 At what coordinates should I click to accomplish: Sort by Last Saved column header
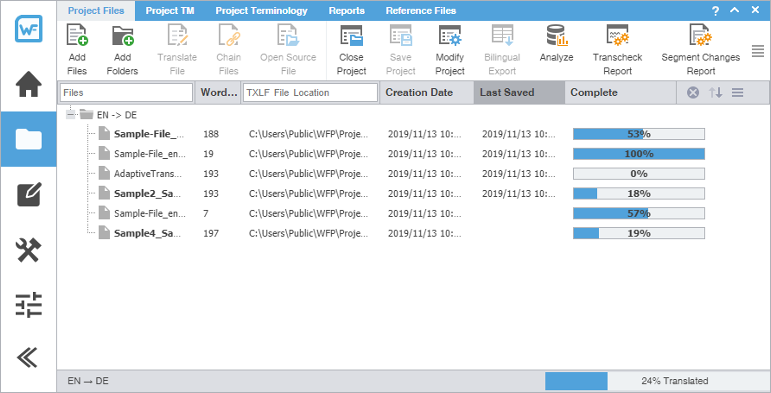pyautogui.click(x=519, y=92)
